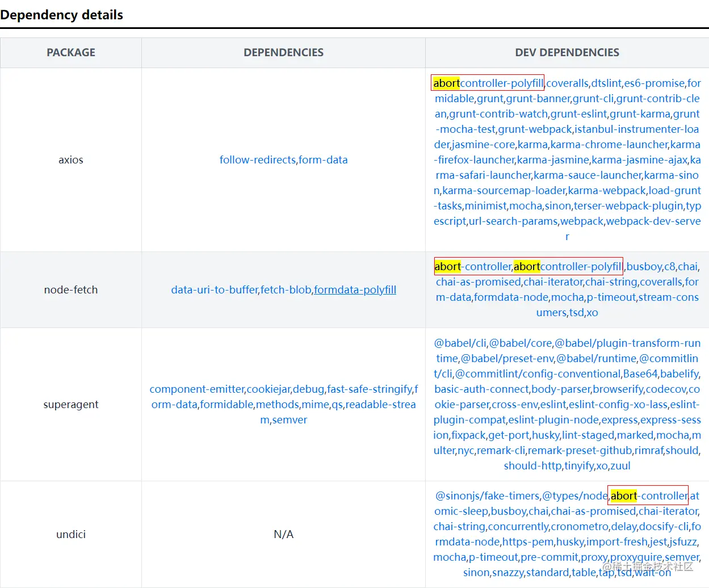Open the karma-sourcemap-loader link
Viewport: 709px width, 588px height.
(504, 190)
